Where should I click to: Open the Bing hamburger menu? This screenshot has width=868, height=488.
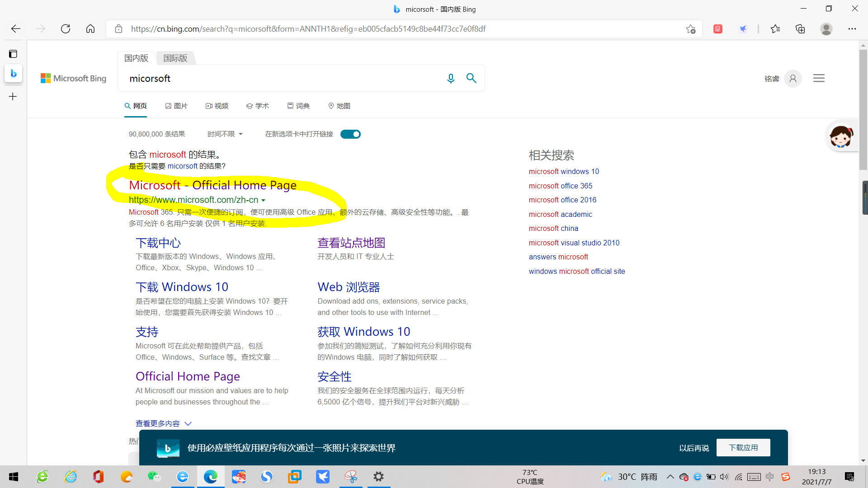819,78
